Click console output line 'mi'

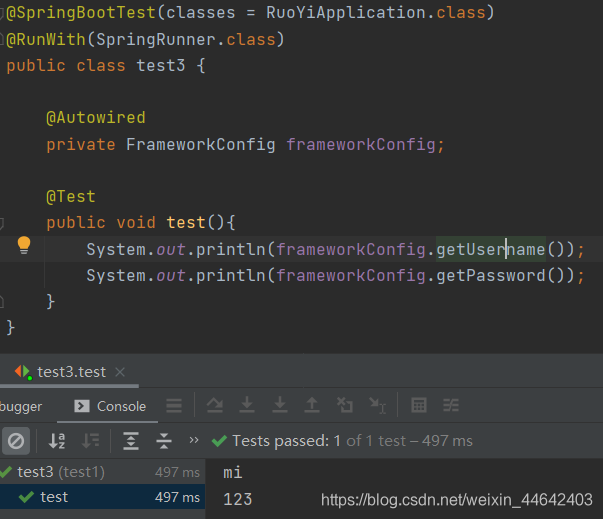tap(233, 472)
